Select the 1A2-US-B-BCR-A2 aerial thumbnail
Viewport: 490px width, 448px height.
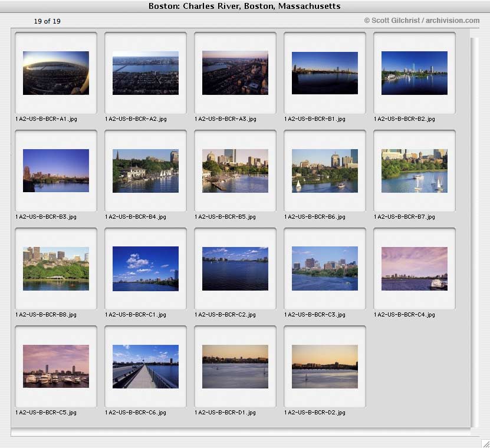point(146,73)
